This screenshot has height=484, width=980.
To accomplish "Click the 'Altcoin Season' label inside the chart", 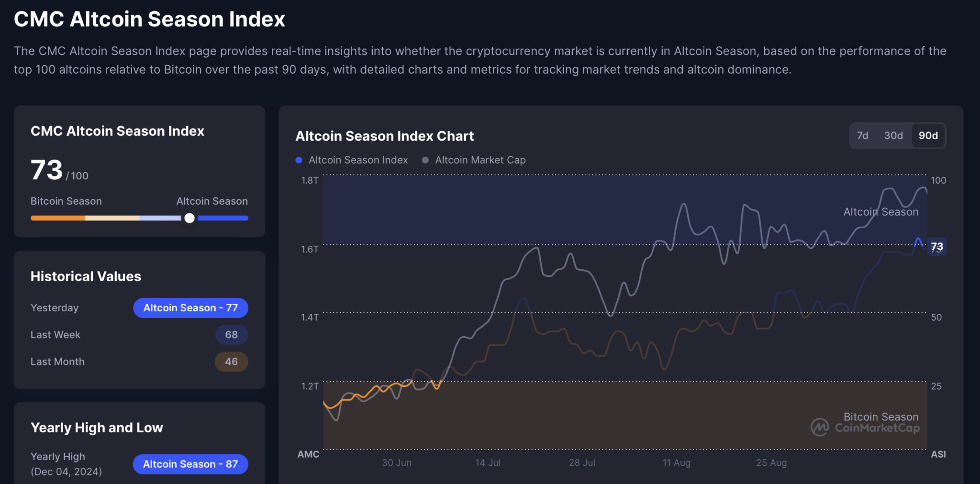I will pos(880,211).
